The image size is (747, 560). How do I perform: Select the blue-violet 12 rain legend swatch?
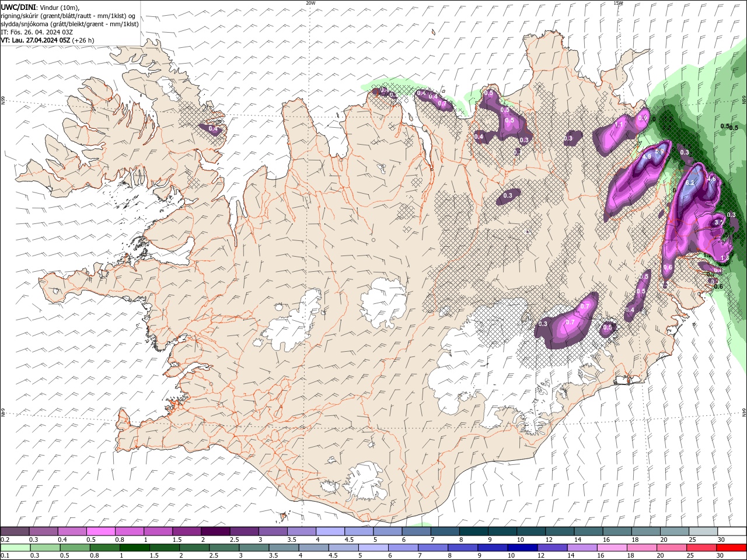point(552,548)
